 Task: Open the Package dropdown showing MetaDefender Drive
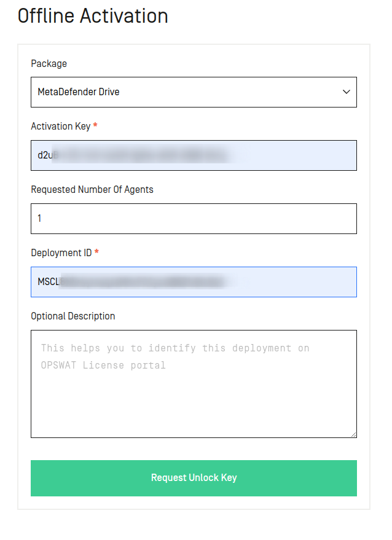click(194, 92)
